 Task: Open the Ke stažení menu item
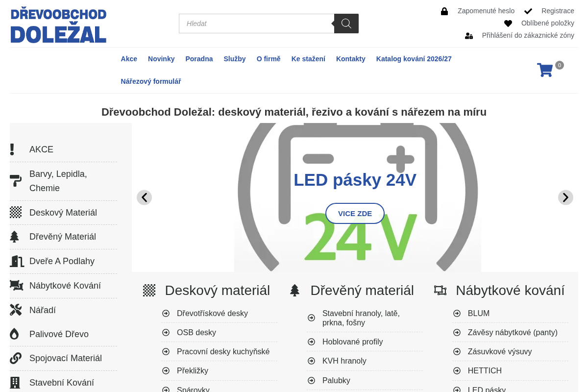point(308,59)
